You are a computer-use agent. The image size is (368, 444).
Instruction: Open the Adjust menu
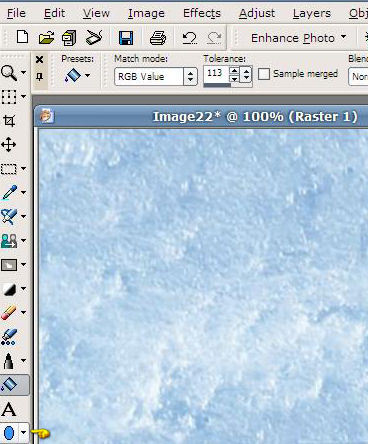coord(257,13)
